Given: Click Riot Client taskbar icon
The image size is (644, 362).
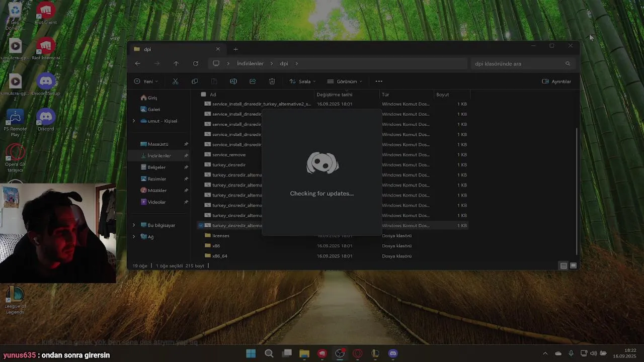Looking at the screenshot, I should click(x=322, y=353).
